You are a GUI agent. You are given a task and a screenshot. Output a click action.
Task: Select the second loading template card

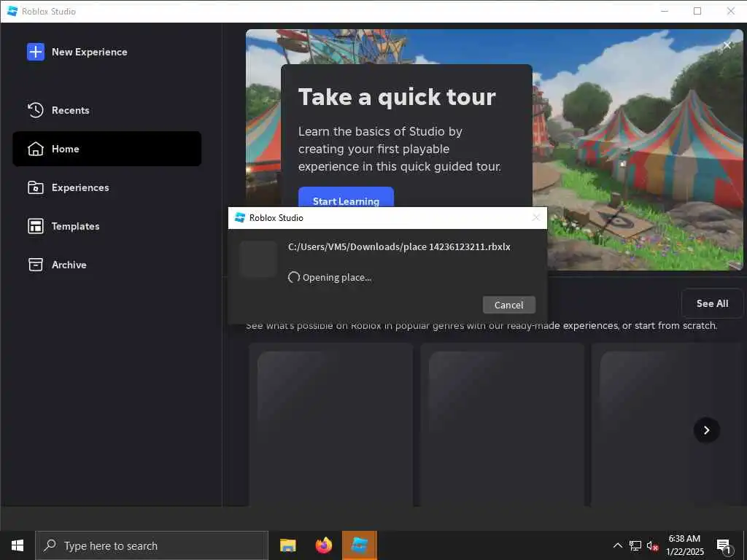coord(502,424)
